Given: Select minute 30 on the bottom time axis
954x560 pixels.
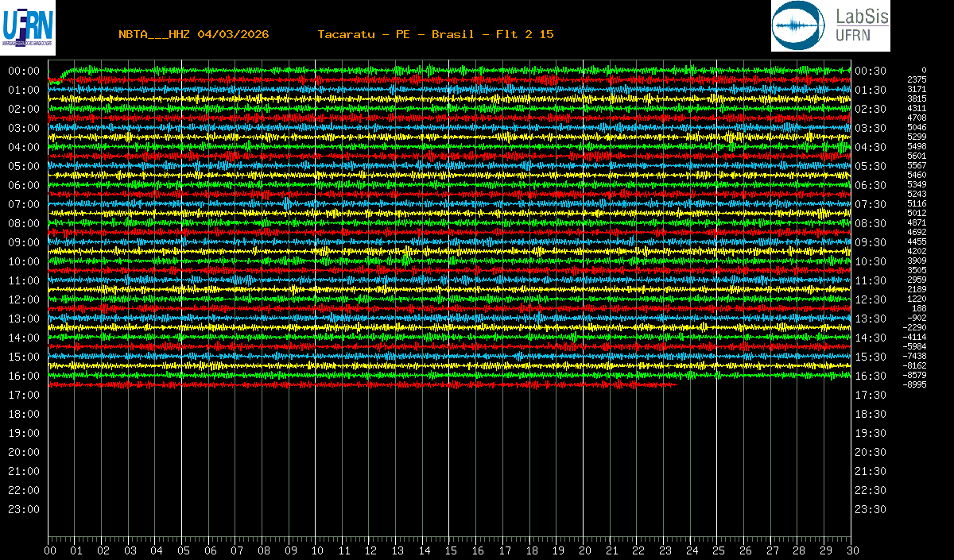Looking at the screenshot, I should tap(851, 550).
